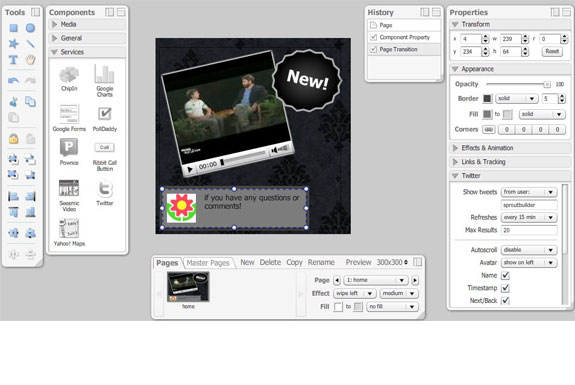Toggle Component Property history checkbox
This screenshot has width=575, height=385.
374,37
